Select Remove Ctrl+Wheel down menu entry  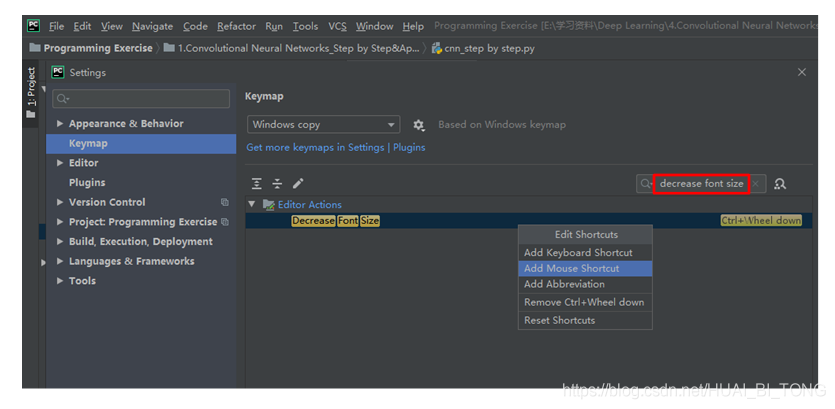click(584, 302)
